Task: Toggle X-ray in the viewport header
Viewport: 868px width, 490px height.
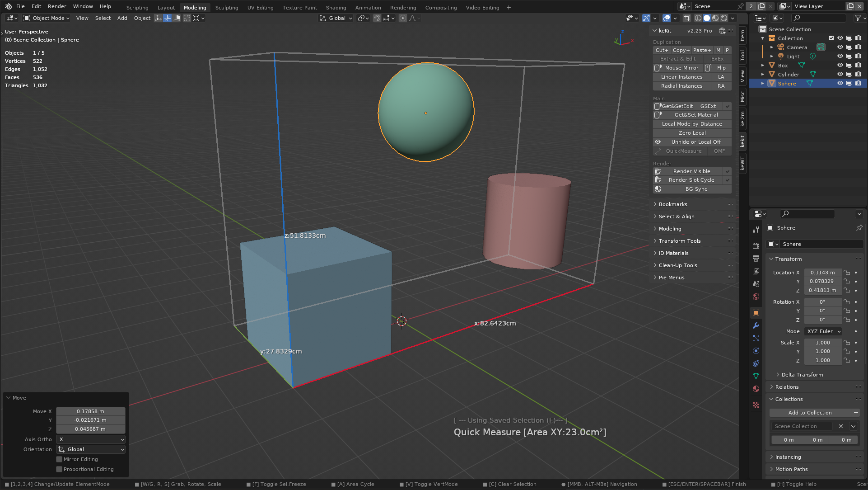Action: pyautogui.click(x=686, y=18)
